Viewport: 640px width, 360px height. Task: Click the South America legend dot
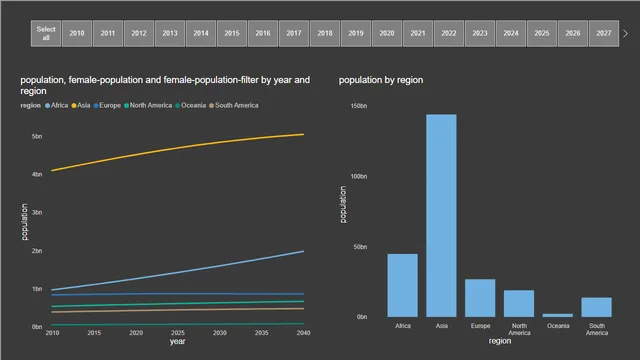[211, 106]
